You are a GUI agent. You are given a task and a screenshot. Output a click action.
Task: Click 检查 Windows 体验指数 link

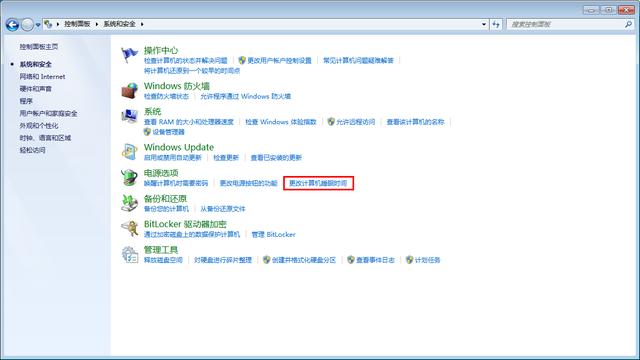click(x=281, y=122)
